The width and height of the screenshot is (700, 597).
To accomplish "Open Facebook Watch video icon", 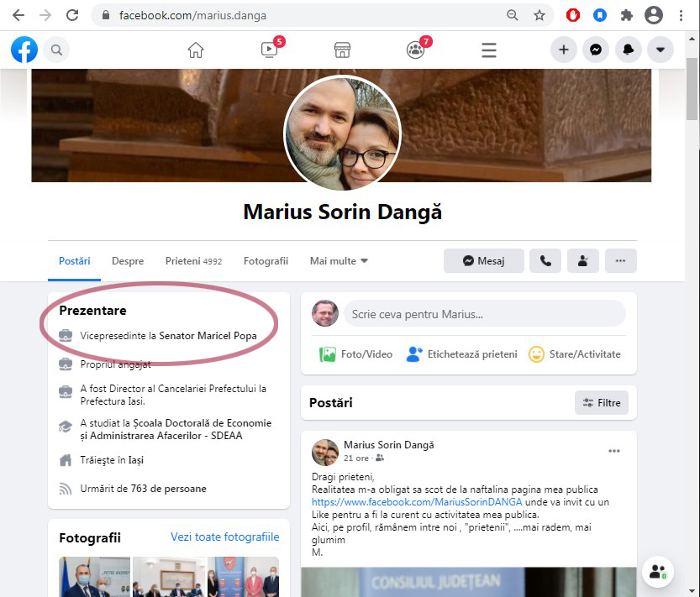I will [x=269, y=50].
